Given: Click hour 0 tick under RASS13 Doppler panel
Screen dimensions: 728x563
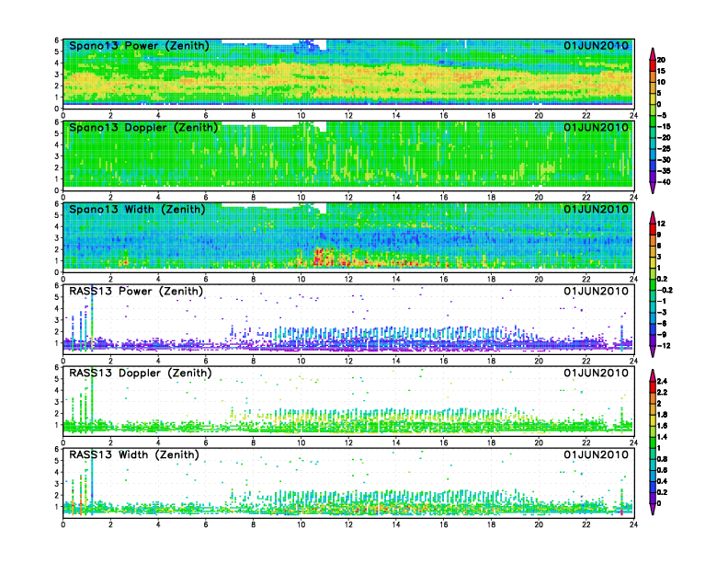Looking at the screenshot, I should coord(63,442).
